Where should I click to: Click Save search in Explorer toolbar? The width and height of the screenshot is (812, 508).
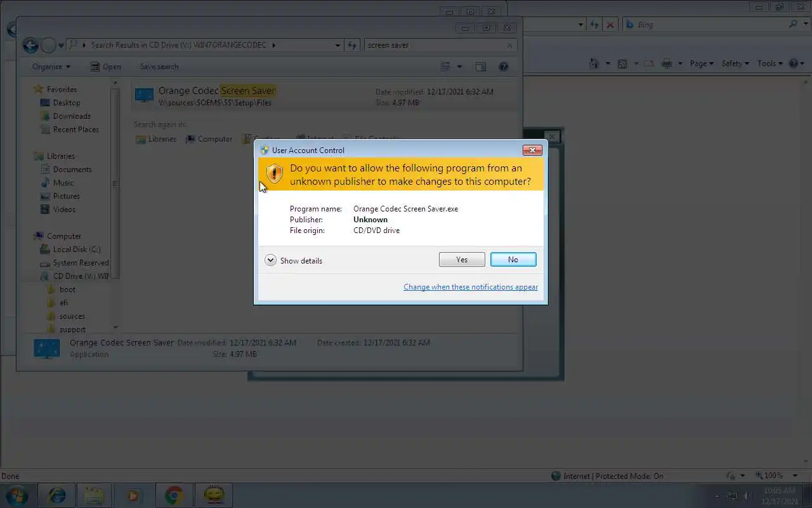tap(159, 67)
